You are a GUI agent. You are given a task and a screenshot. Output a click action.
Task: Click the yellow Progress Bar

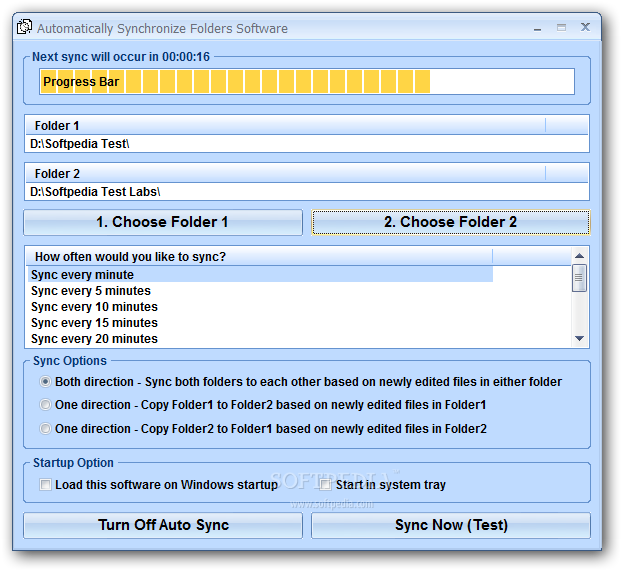click(x=307, y=82)
